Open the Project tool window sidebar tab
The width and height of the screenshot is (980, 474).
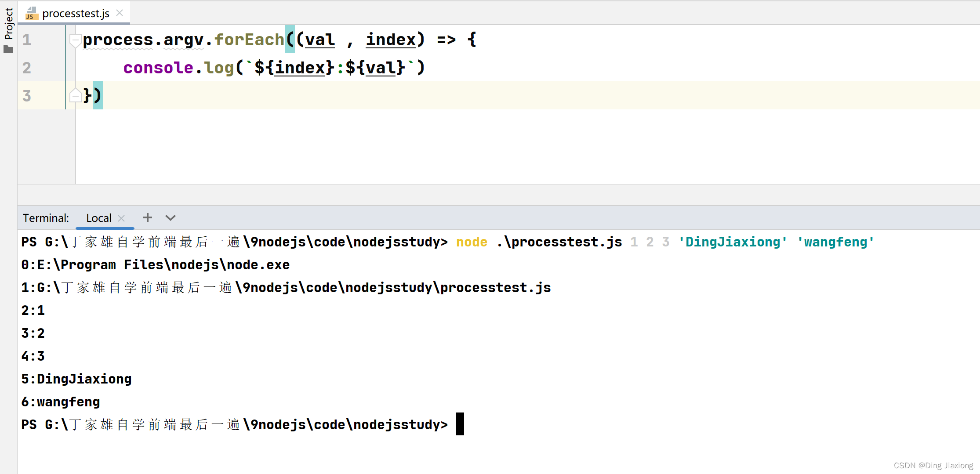pos(8,24)
